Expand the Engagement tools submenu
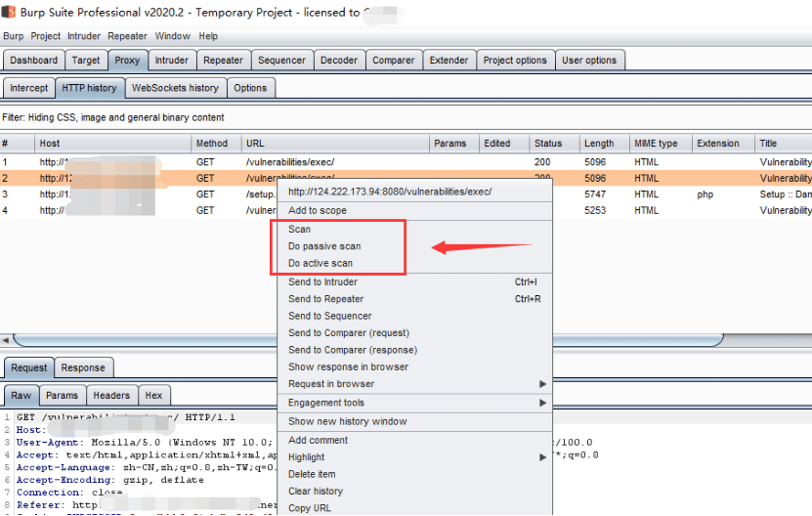The image size is (812, 516). pos(542,403)
